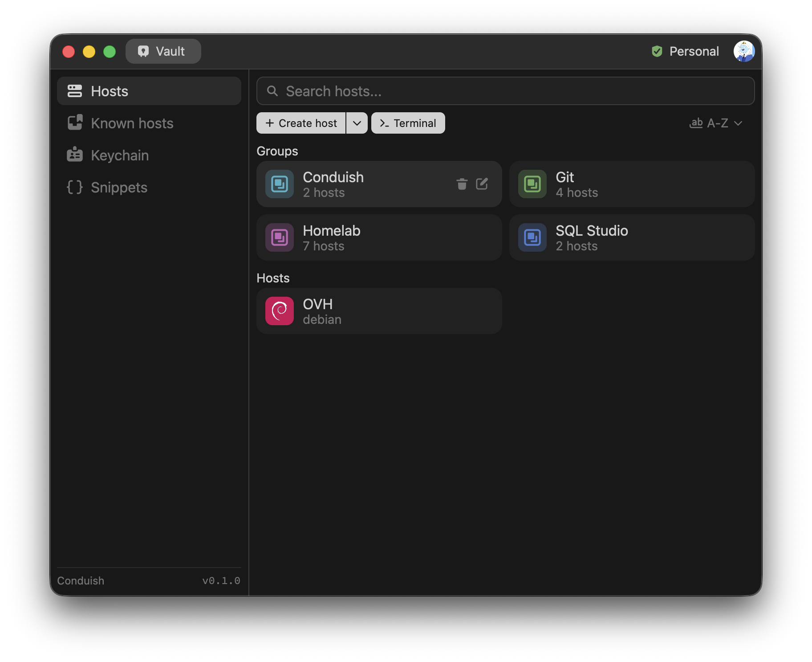The height and width of the screenshot is (662, 812).
Task: Open the user avatar profile menu
Action: tap(744, 51)
